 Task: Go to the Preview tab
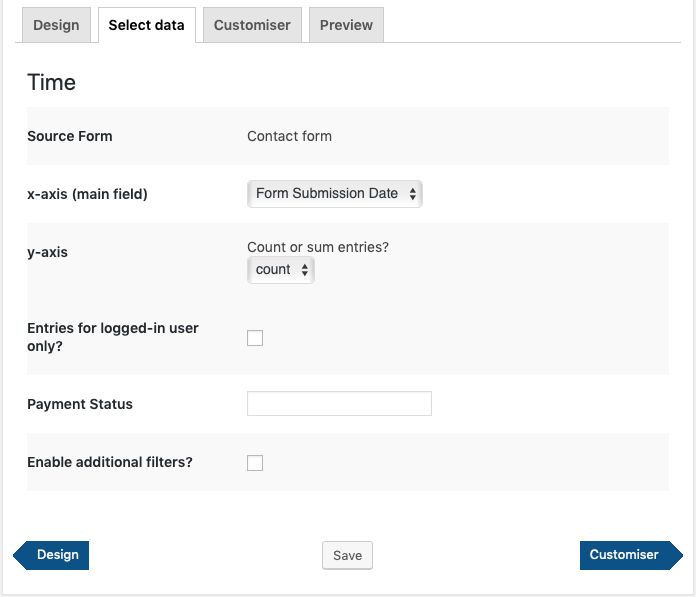pos(346,25)
